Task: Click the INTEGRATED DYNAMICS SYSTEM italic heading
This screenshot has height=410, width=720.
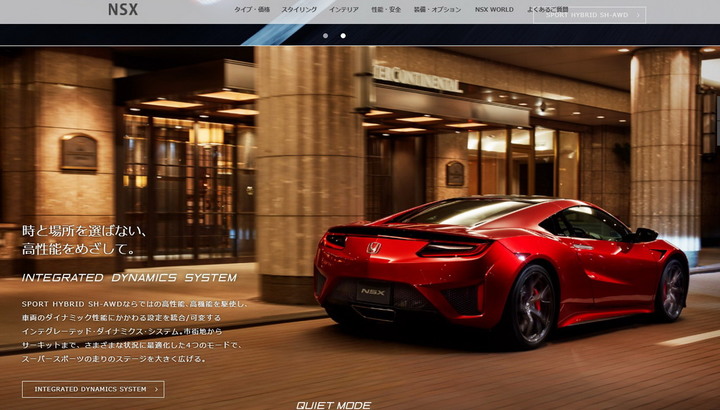Action: click(x=129, y=278)
